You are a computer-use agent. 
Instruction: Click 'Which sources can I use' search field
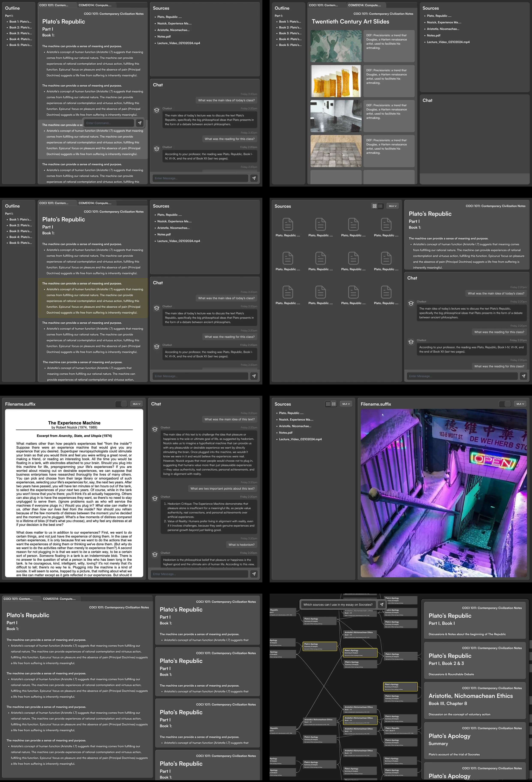point(338,604)
